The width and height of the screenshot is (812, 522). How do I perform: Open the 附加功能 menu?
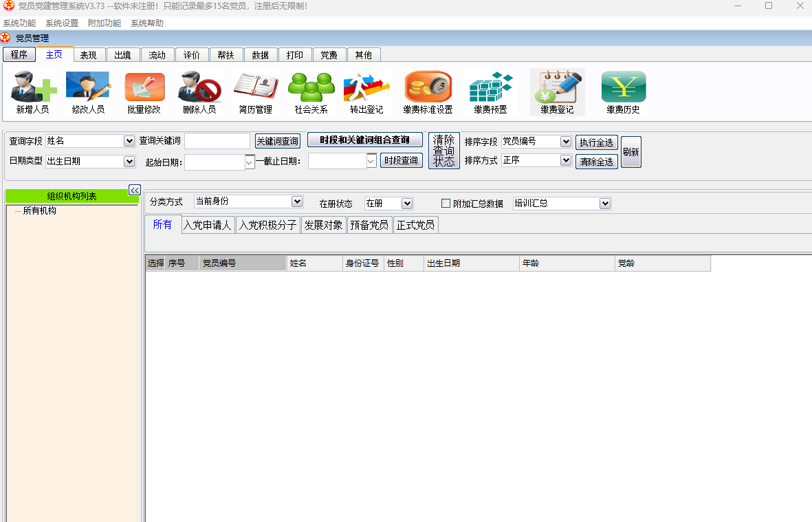(104, 23)
